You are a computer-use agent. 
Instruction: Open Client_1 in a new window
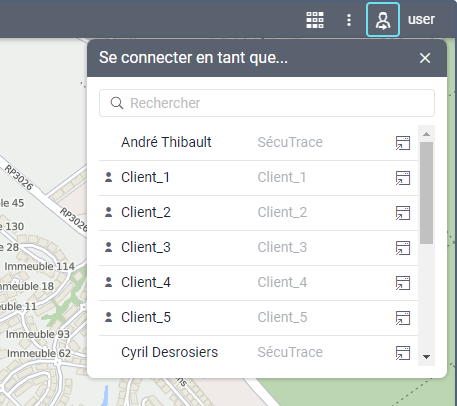(x=403, y=178)
